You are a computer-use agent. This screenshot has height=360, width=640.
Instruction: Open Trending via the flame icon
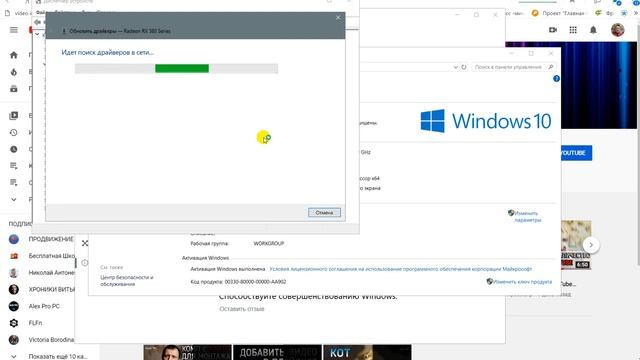tap(14, 72)
